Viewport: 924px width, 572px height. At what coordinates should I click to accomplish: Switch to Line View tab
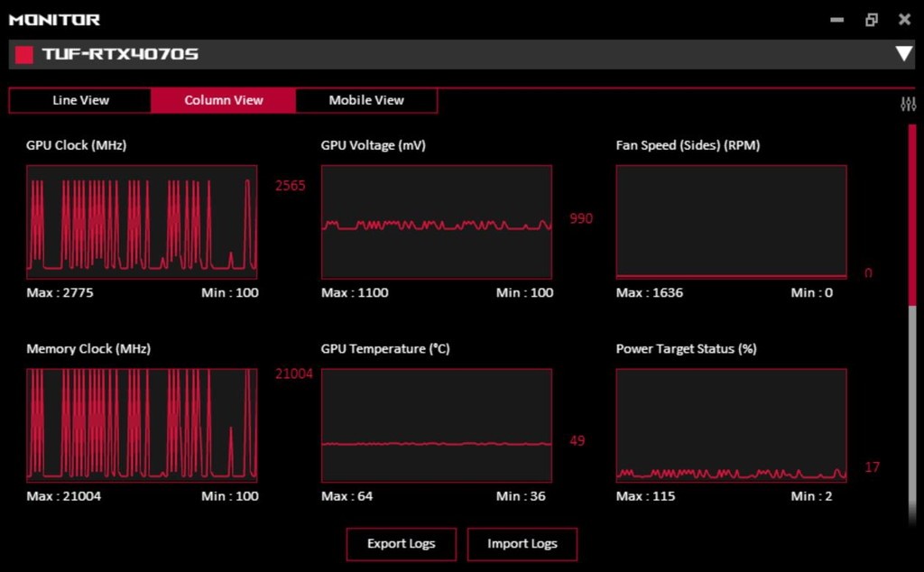pos(80,100)
